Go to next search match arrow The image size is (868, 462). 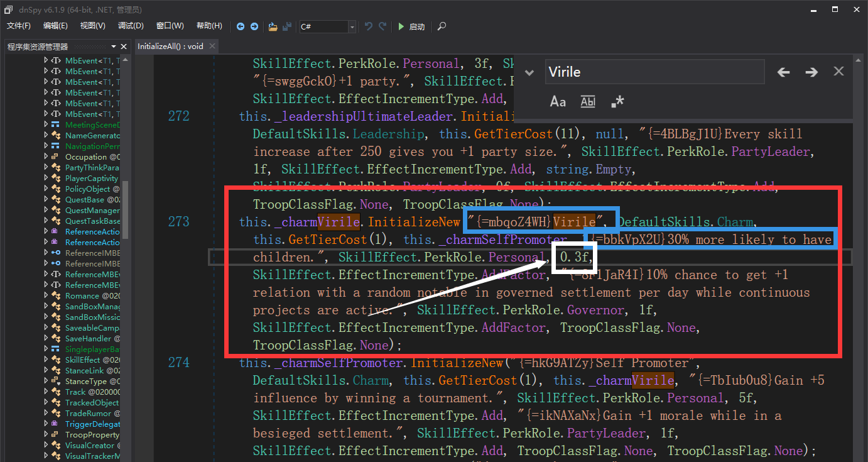pyautogui.click(x=811, y=72)
